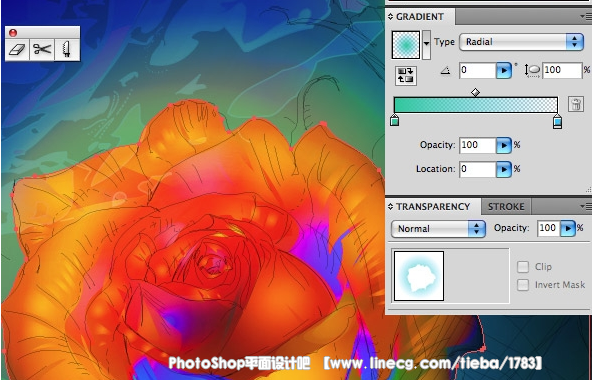The height and width of the screenshot is (380, 592).
Task: Select the Eraser tool
Action: [x=17, y=49]
